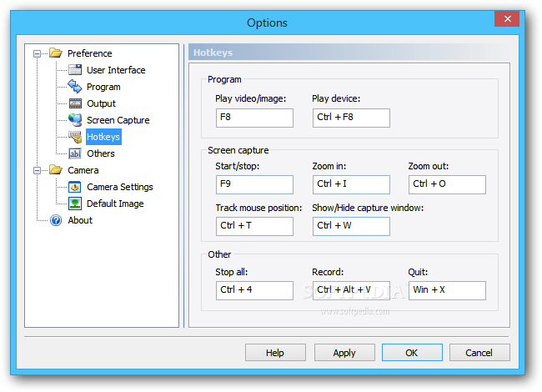Click the Program arrows icon
Viewport: 542px width, 392px height.
(x=75, y=87)
